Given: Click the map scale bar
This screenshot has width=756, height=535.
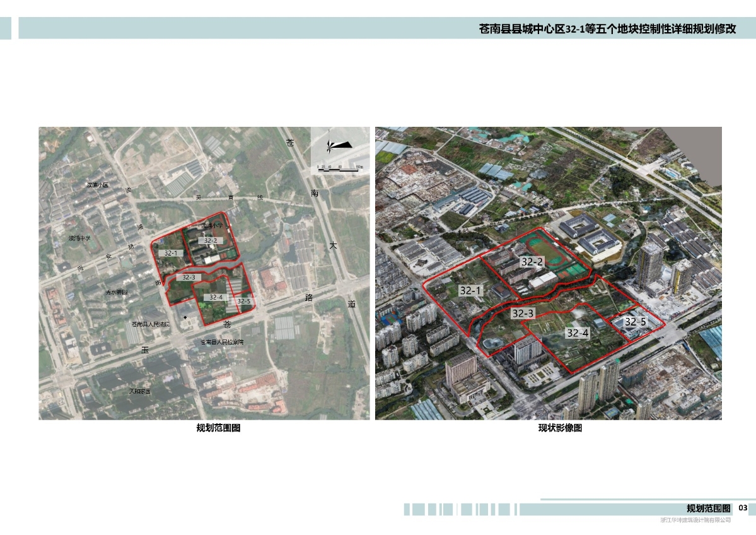Looking at the screenshot, I should coord(340,167).
